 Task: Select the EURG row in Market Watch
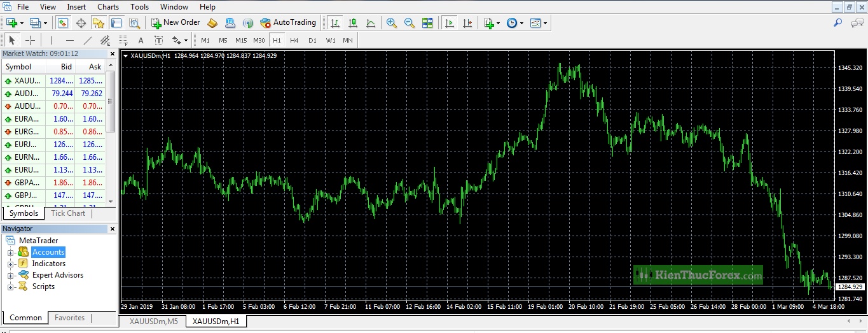pyautogui.click(x=53, y=132)
